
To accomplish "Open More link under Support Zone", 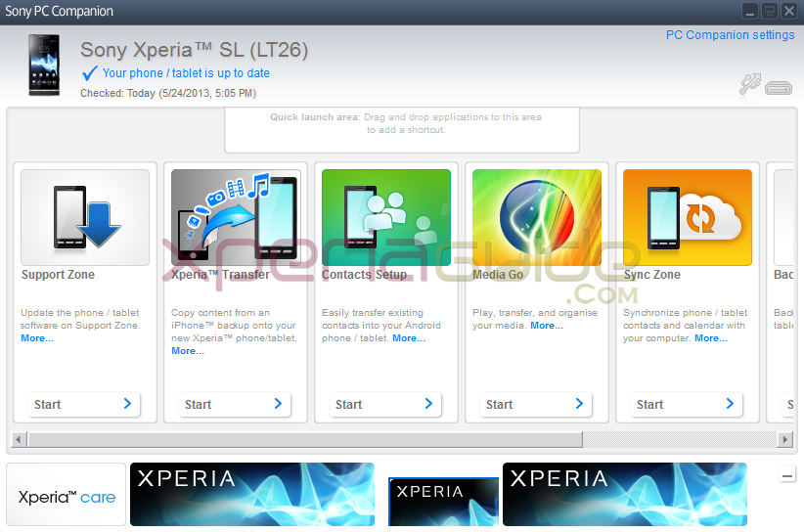I will point(37,338).
